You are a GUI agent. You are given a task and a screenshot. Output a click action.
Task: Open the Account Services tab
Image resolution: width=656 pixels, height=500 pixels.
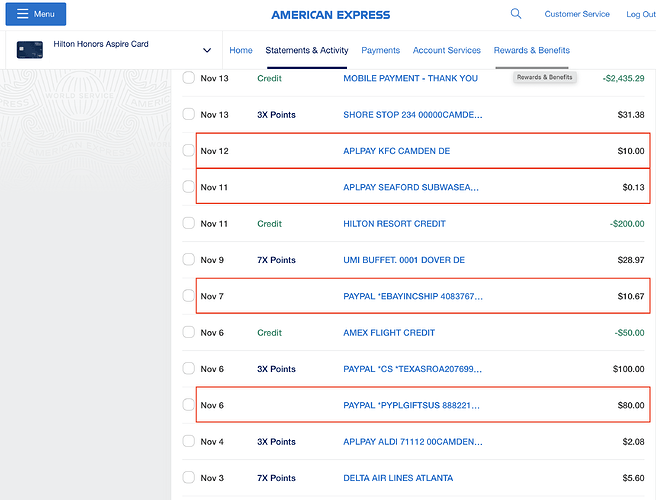pyautogui.click(x=447, y=50)
